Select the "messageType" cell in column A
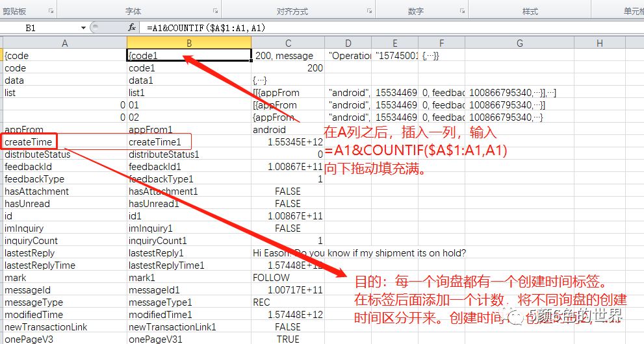Viewport: 644px width, 344px height. click(65, 302)
